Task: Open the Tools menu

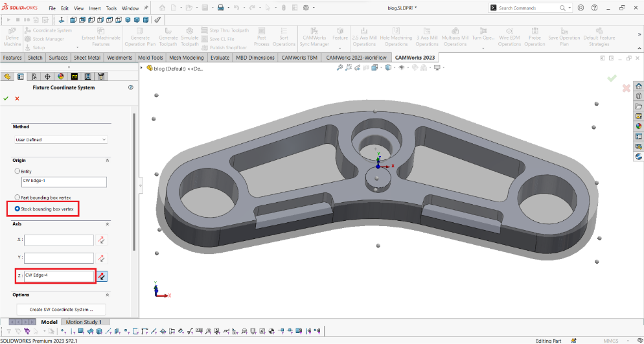Action: [x=111, y=8]
